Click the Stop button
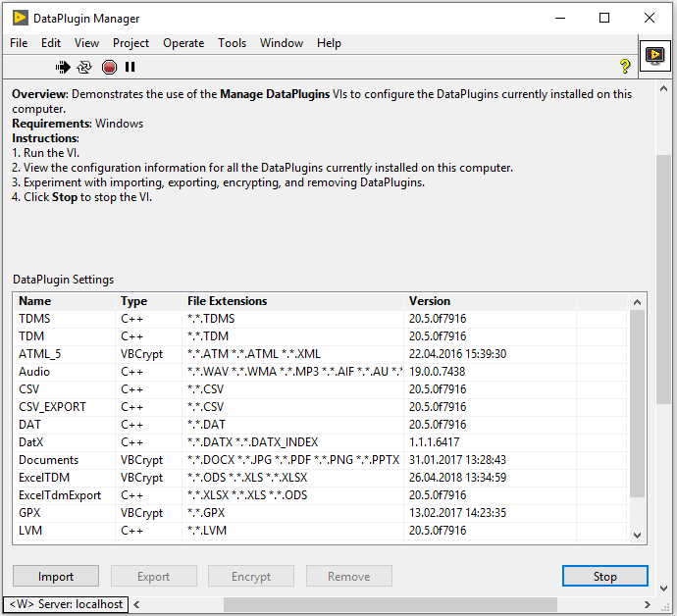Screen dimensions: 677x616 [605, 577]
